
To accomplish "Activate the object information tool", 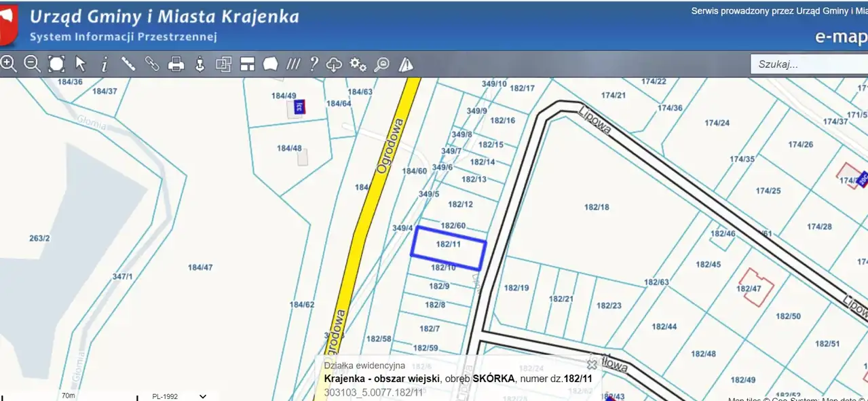I will [104, 64].
